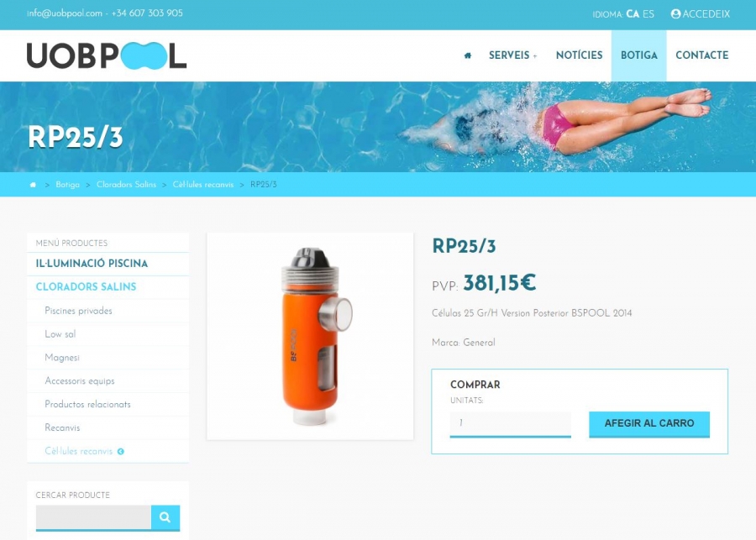Image resolution: width=756 pixels, height=540 pixels.
Task: Click the search magnifier button
Action: click(165, 517)
